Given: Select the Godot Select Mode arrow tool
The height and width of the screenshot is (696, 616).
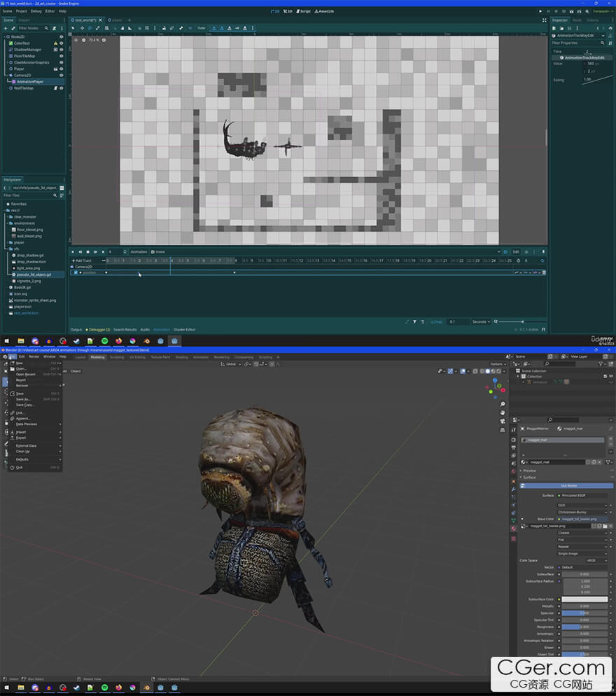Looking at the screenshot, I should 73,28.
